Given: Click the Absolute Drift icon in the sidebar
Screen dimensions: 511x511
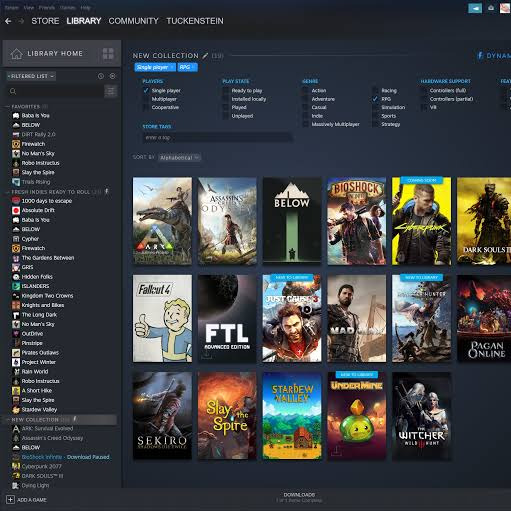Looking at the screenshot, I should pos(16,210).
